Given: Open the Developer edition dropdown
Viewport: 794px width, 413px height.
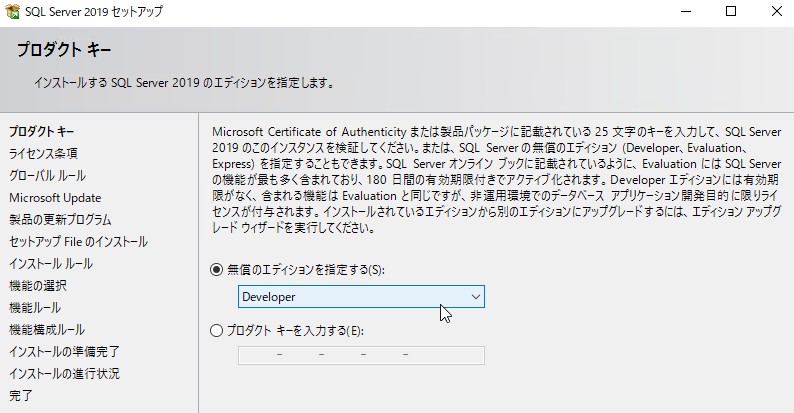Looking at the screenshot, I should click(361, 297).
